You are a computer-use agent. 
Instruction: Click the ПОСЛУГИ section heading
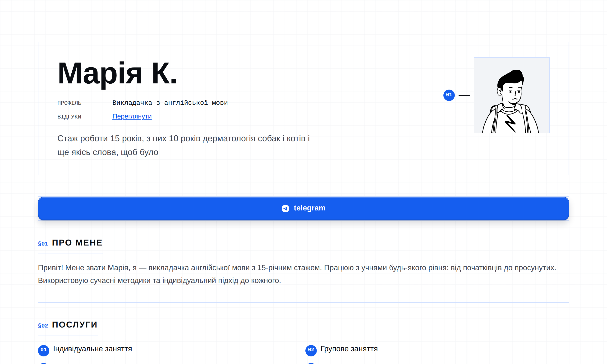[75, 324]
